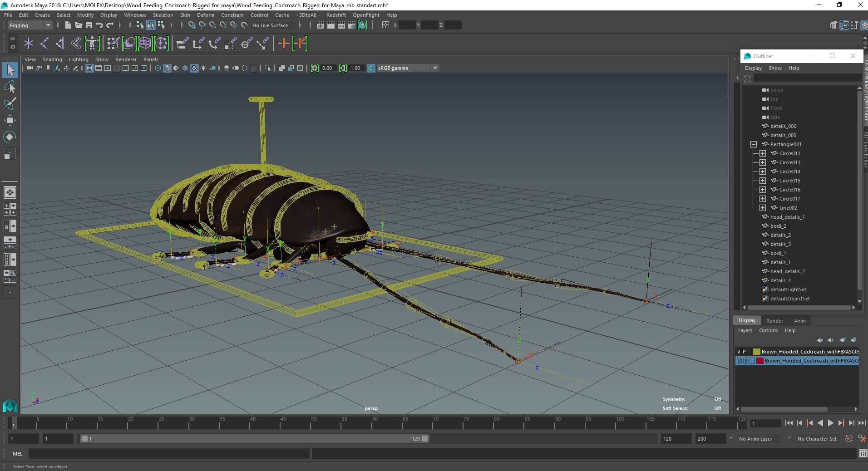
Task: Toggle textured display in viewport
Action: pyautogui.click(x=194, y=68)
